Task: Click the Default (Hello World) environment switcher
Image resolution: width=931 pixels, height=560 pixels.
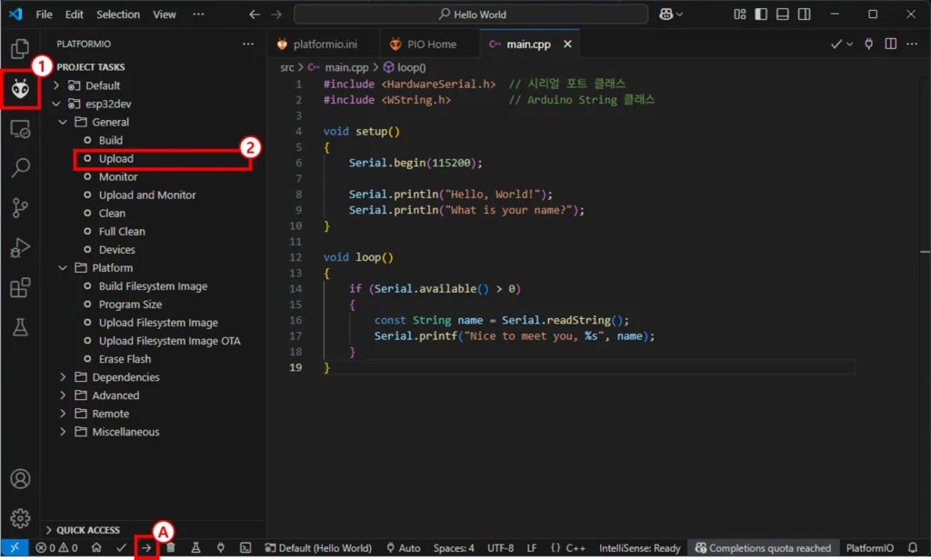Action: (x=318, y=548)
